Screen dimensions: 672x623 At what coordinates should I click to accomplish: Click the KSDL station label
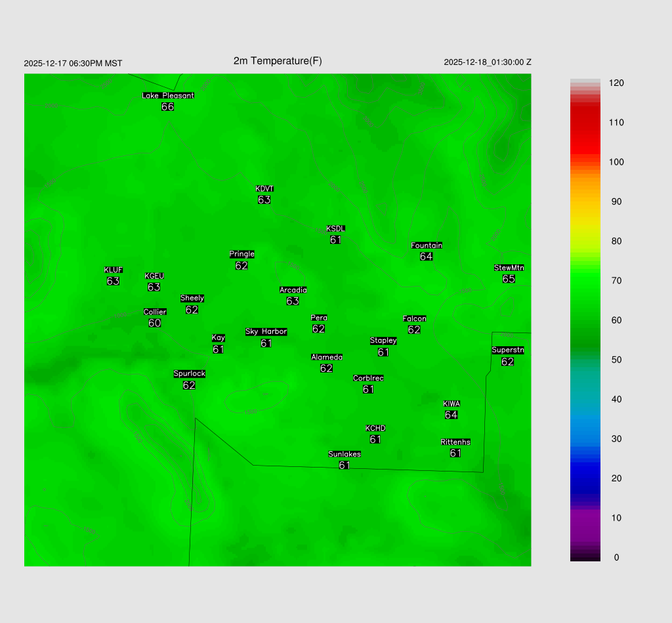click(335, 229)
